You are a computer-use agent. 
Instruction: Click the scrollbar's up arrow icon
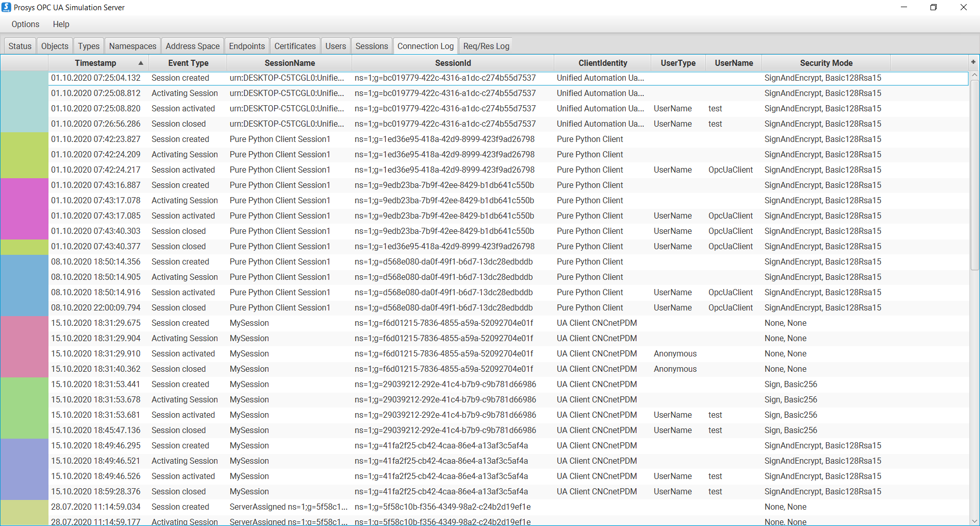[975, 75]
